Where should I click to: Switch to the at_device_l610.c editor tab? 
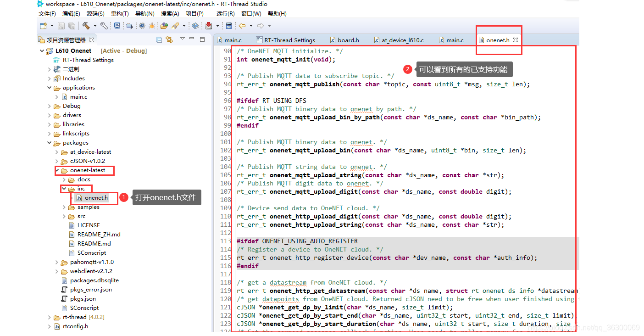pos(399,40)
